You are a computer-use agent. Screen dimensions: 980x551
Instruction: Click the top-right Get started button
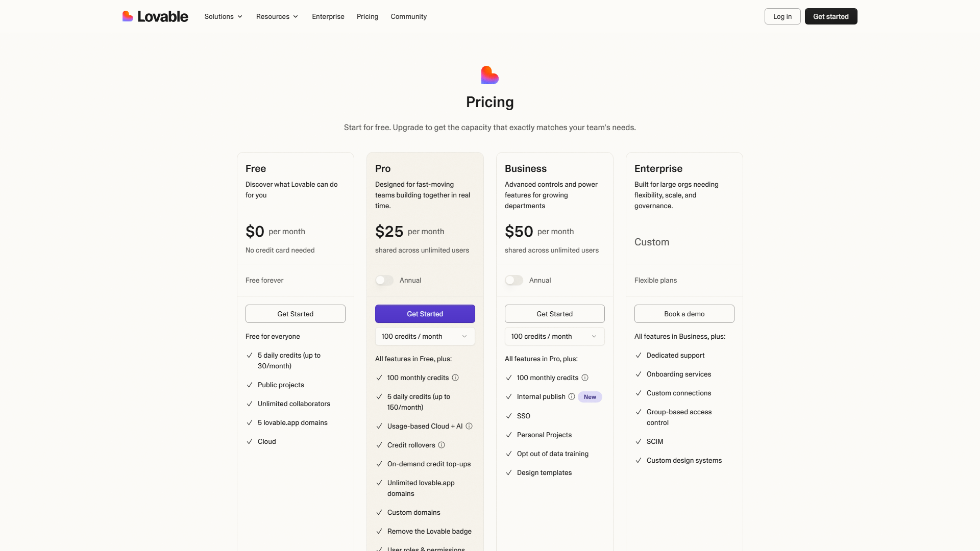coord(830,16)
